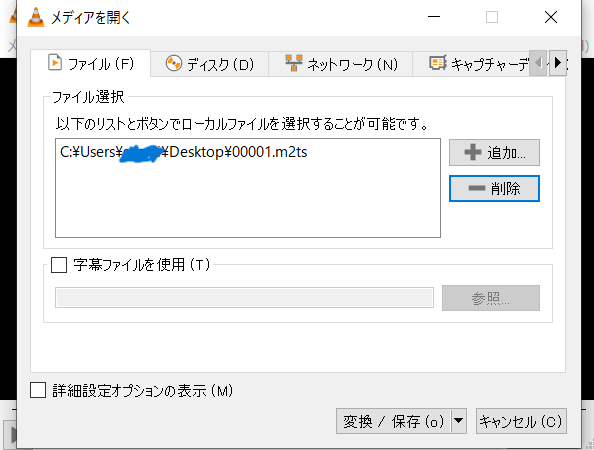Enable the 字幕ファイルを使用 checkbox
This screenshot has width=594, height=450.
click(x=59, y=265)
